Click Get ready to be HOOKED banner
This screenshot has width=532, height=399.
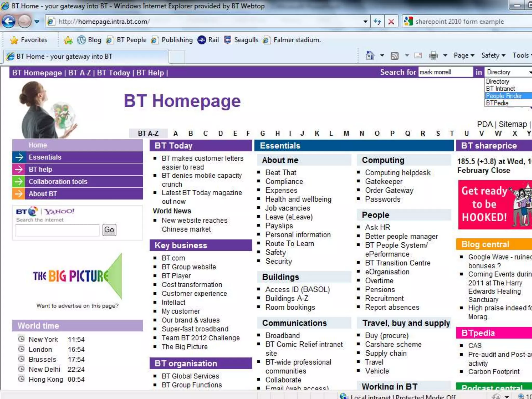point(495,205)
